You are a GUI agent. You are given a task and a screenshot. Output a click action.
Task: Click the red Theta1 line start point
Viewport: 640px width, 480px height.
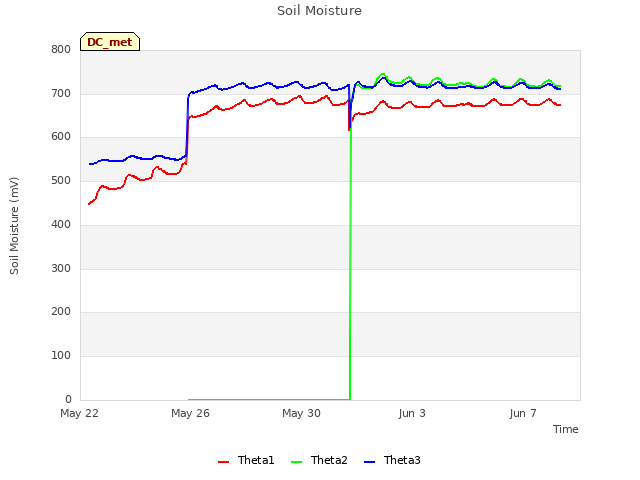coord(89,204)
